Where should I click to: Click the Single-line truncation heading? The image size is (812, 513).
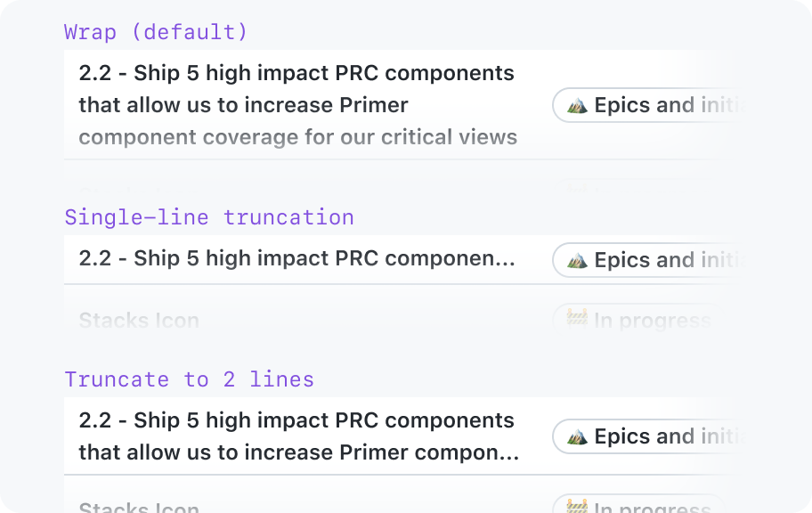pos(209,217)
